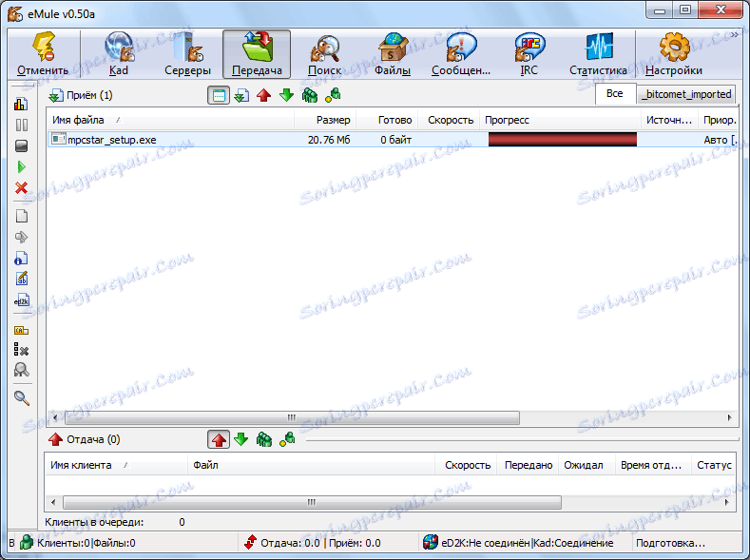Click the uploads list horizontal scrollbar

click(312, 502)
